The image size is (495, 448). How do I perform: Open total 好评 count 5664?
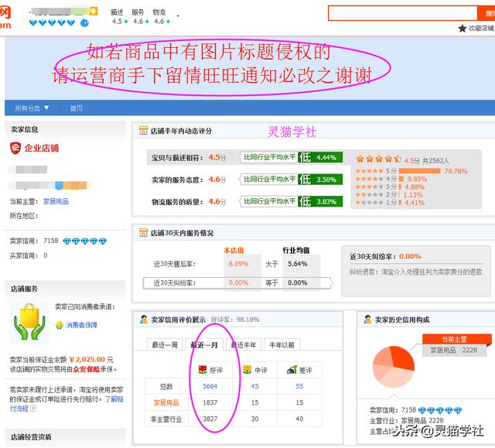(210, 386)
